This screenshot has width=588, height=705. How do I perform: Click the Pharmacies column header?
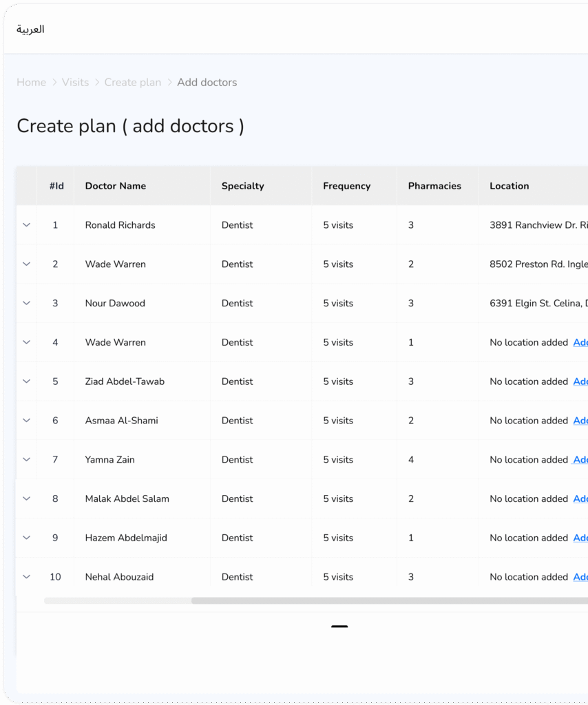point(434,186)
